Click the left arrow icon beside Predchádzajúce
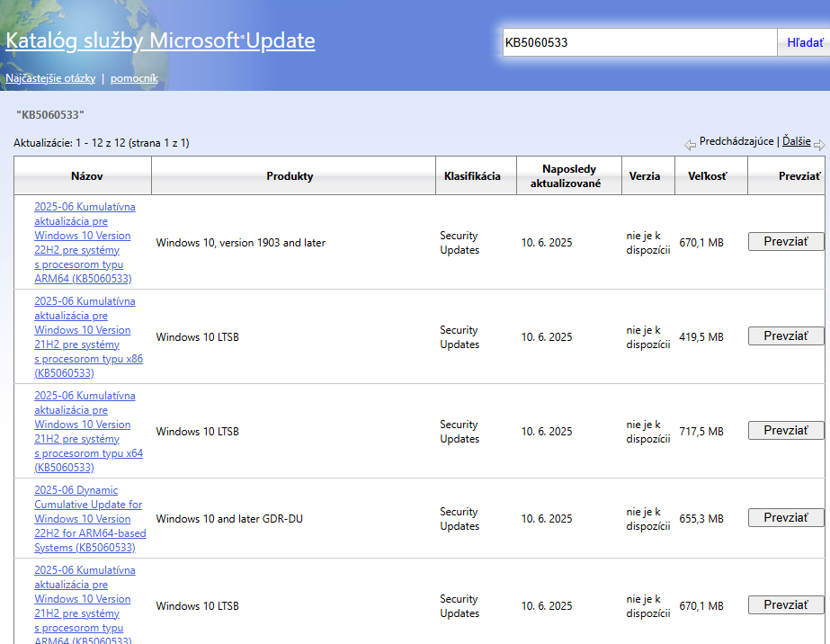 click(690, 144)
